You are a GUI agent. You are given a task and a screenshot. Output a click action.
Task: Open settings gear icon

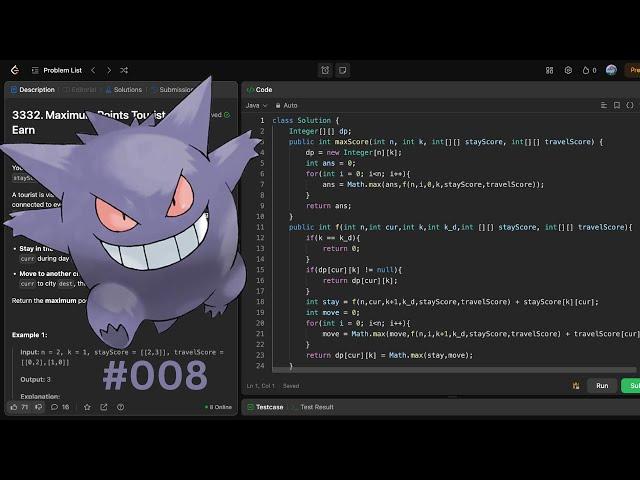[x=568, y=70]
